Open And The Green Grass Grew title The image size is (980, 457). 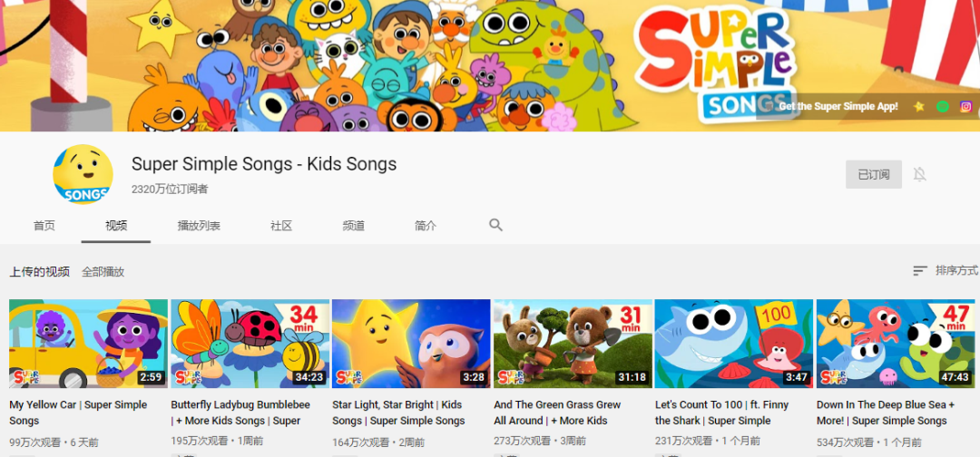point(557,413)
